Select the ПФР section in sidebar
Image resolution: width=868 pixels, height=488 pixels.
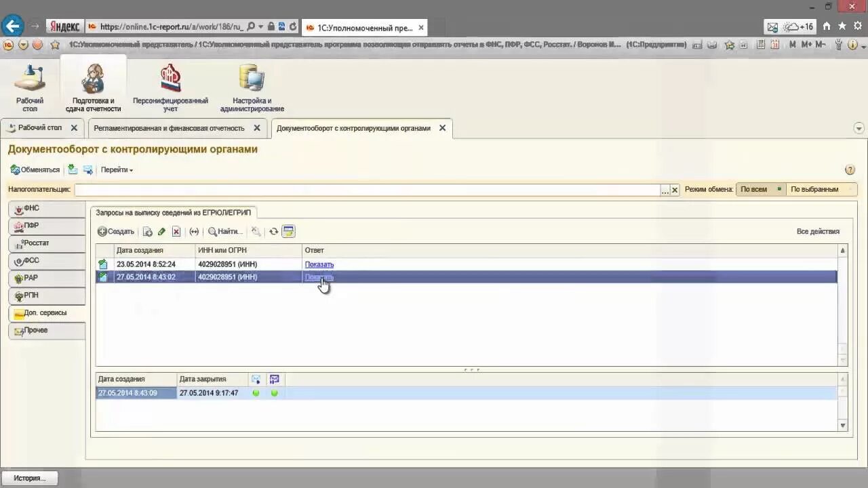click(47, 226)
